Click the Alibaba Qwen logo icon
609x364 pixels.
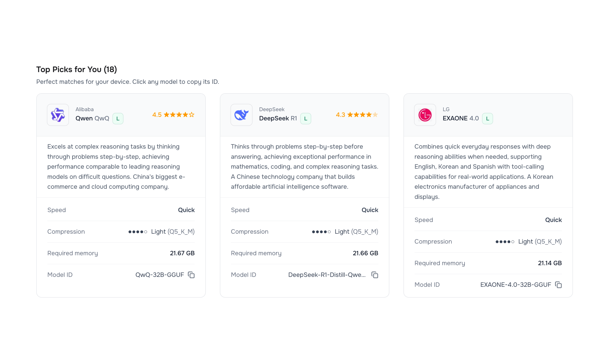[x=58, y=115]
